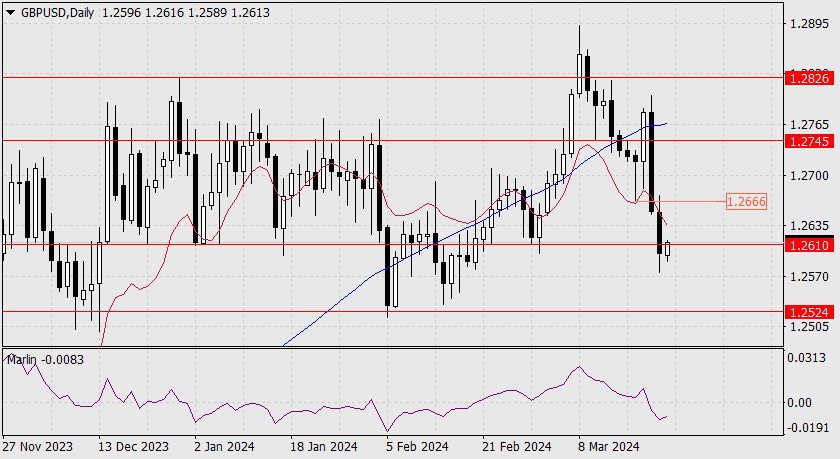Image resolution: width=840 pixels, height=459 pixels.
Task: Select the 1.2826 red price level label
Action: tap(809, 78)
